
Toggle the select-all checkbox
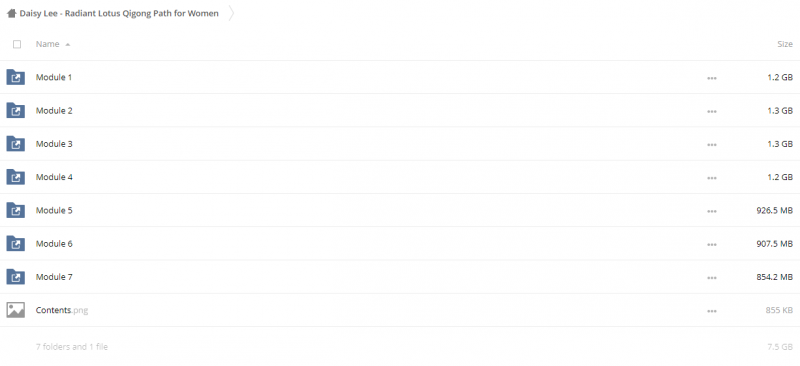coord(17,44)
